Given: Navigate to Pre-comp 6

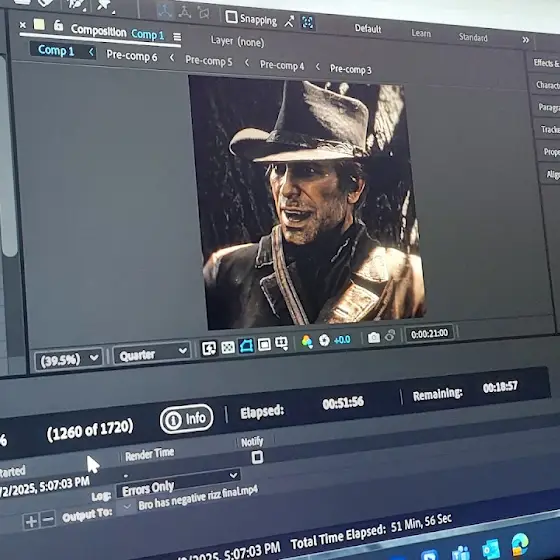Looking at the screenshot, I should point(131,55).
